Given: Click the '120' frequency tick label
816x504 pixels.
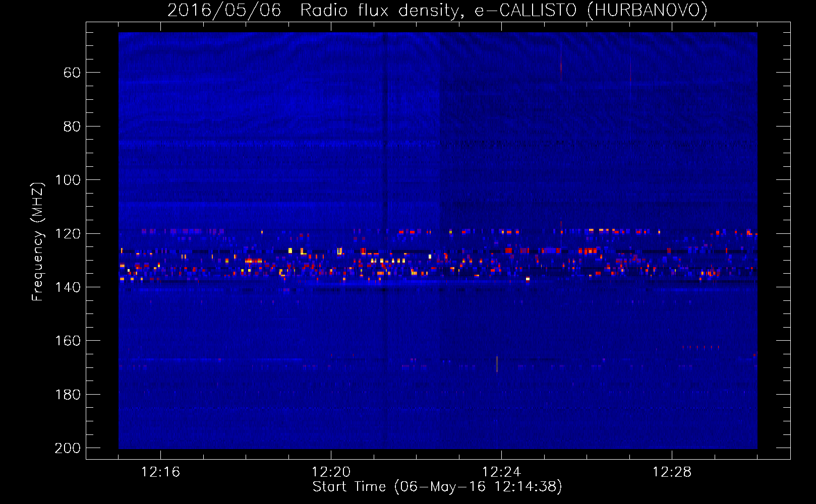Looking at the screenshot, I should click(68, 233).
